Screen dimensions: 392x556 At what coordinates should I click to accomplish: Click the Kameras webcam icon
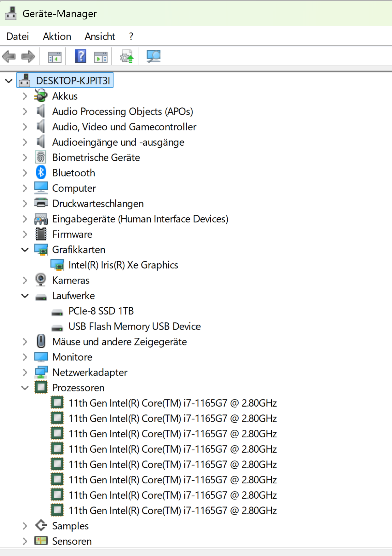[41, 280]
